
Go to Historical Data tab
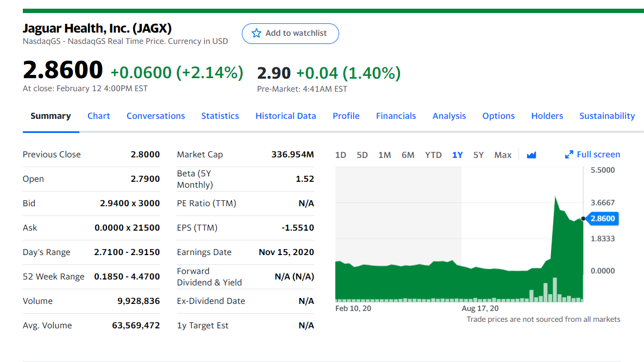tap(286, 116)
